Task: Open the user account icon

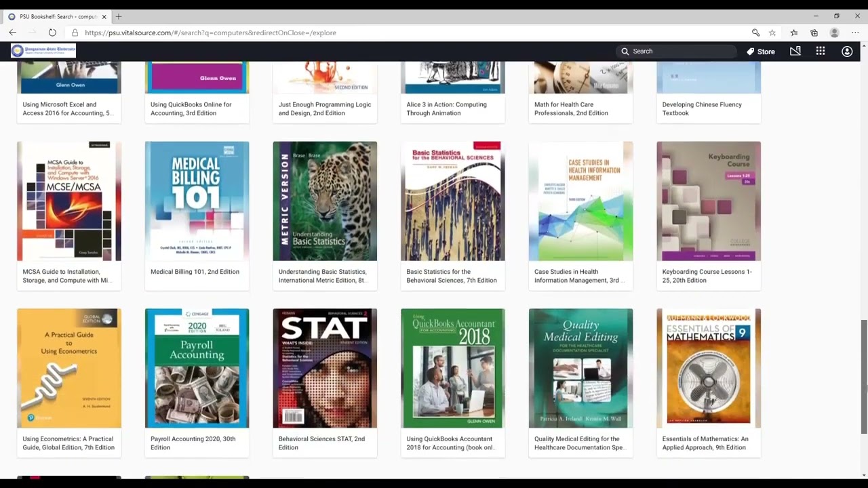Action: click(847, 51)
